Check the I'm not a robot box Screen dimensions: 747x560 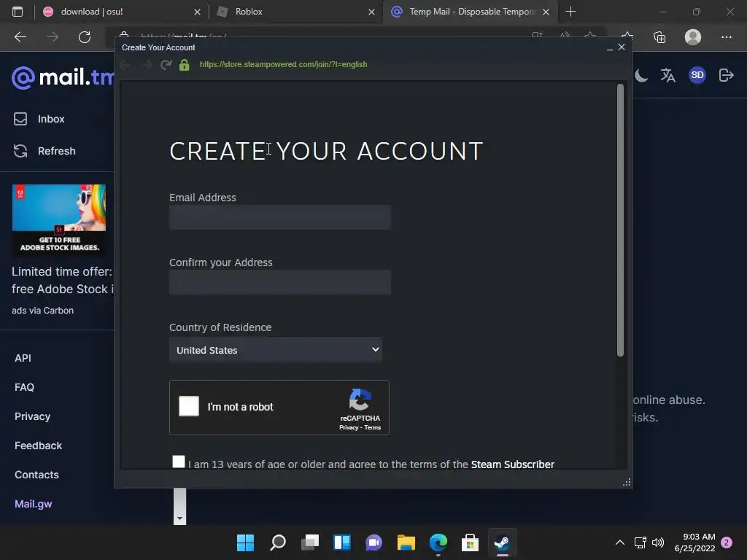coord(189,406)
